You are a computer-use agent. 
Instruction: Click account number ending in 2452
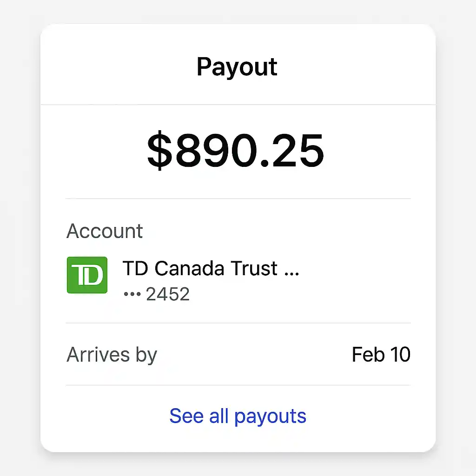168,294
